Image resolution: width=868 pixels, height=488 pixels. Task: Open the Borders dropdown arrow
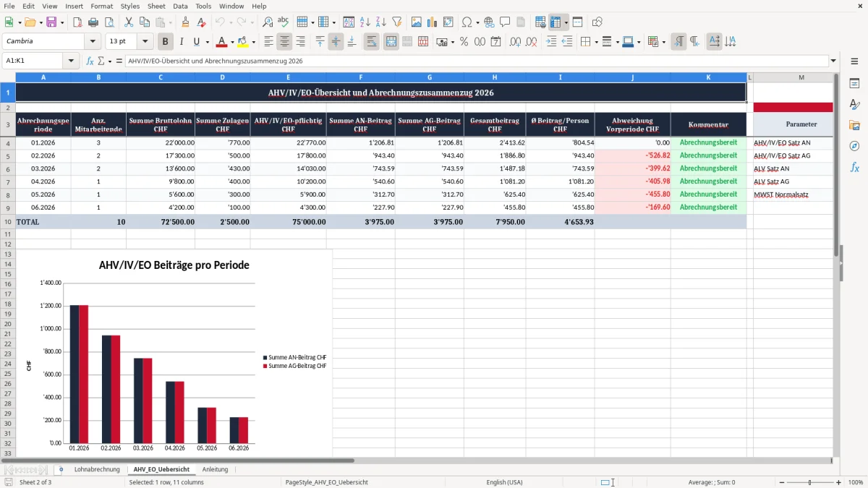[x=597, y=42]
